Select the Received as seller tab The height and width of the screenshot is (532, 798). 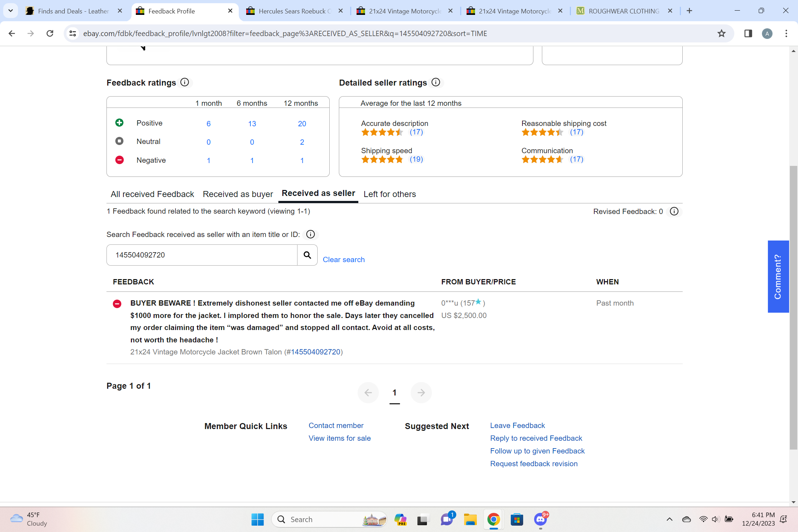coord(318,193)
